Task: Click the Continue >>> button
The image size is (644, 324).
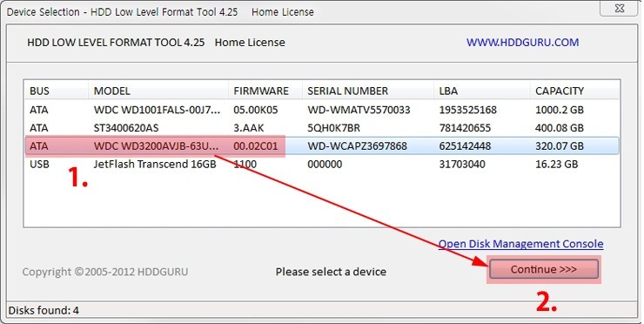Action: tap(543, 269)
